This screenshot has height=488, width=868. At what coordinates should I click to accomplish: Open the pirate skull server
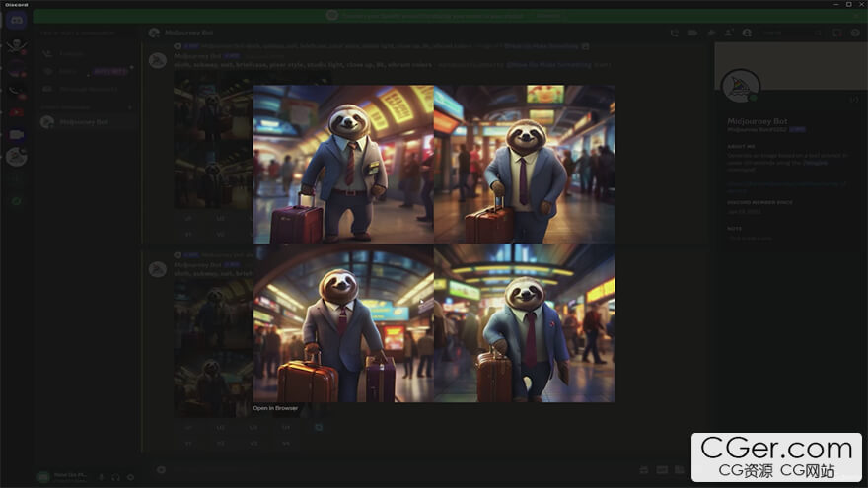point(17,46)
